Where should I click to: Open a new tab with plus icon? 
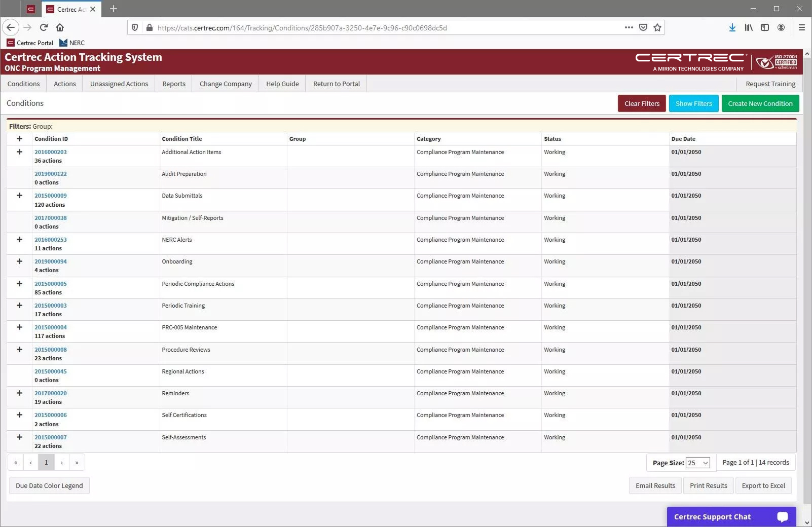[114, 9]
